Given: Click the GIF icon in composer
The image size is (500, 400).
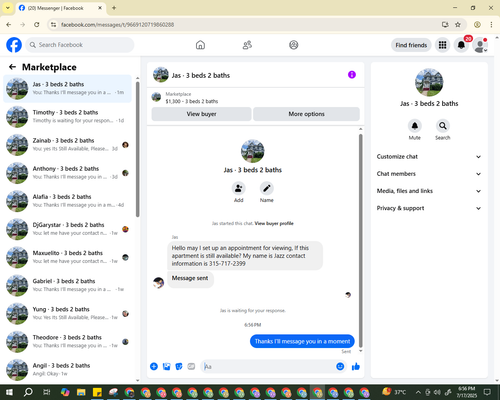Looking at the screenshot, I should (x=191, y=366).
